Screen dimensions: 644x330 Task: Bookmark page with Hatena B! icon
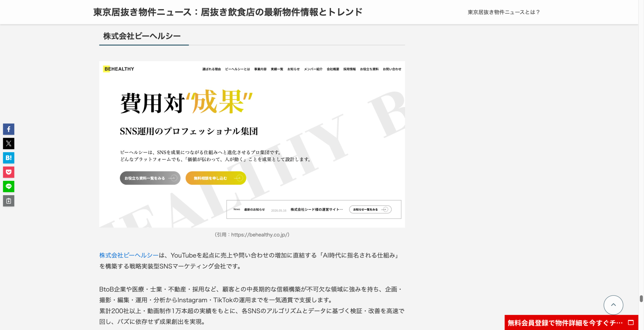(x=9, y=158)
